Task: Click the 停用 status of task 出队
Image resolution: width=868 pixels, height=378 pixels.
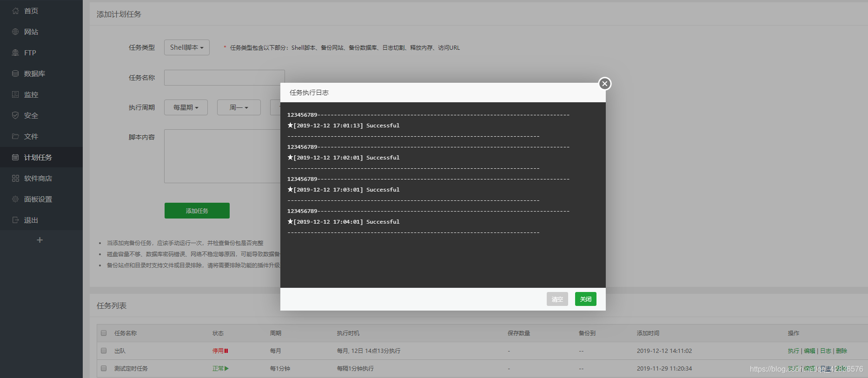Action: coord(218,351)
